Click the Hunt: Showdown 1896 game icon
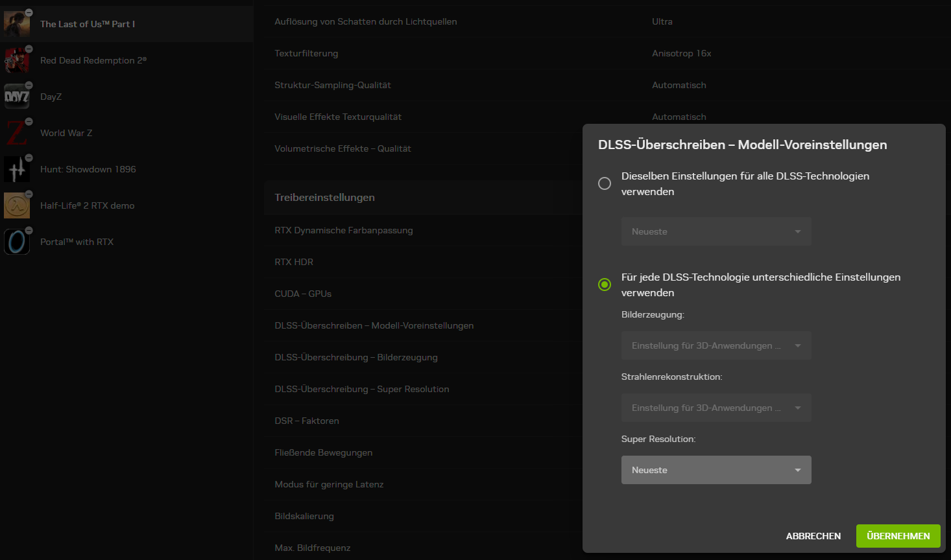Viewport: 951px width, 560px height. [17, 169]
